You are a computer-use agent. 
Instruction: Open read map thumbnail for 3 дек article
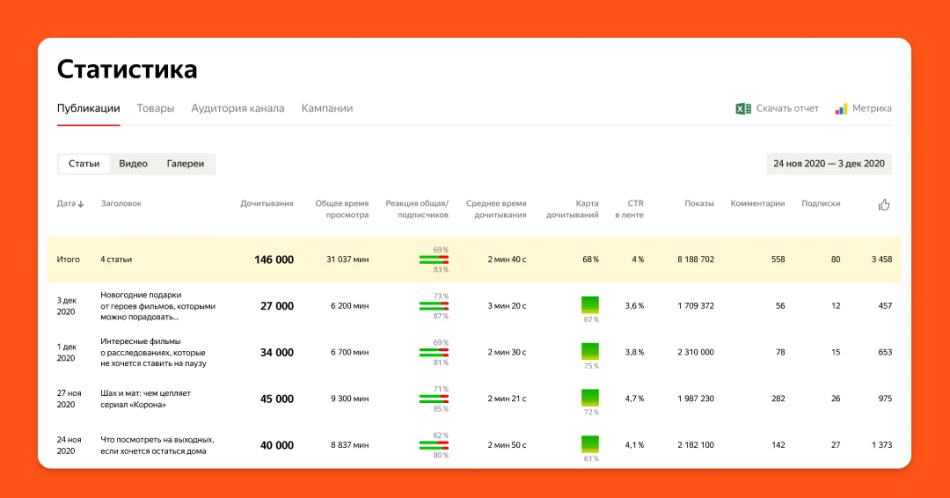pyautogui.click(x=590, y=304)
